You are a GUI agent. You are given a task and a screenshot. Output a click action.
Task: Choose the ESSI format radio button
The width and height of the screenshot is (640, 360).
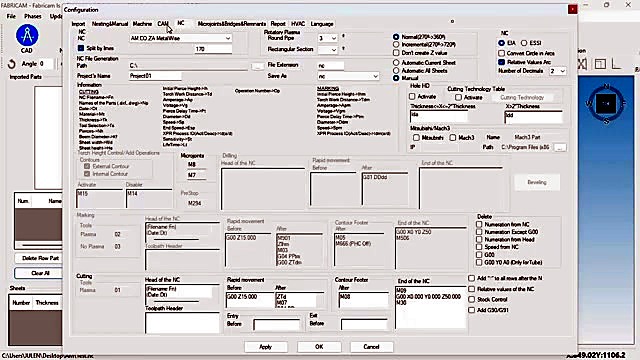524,43
